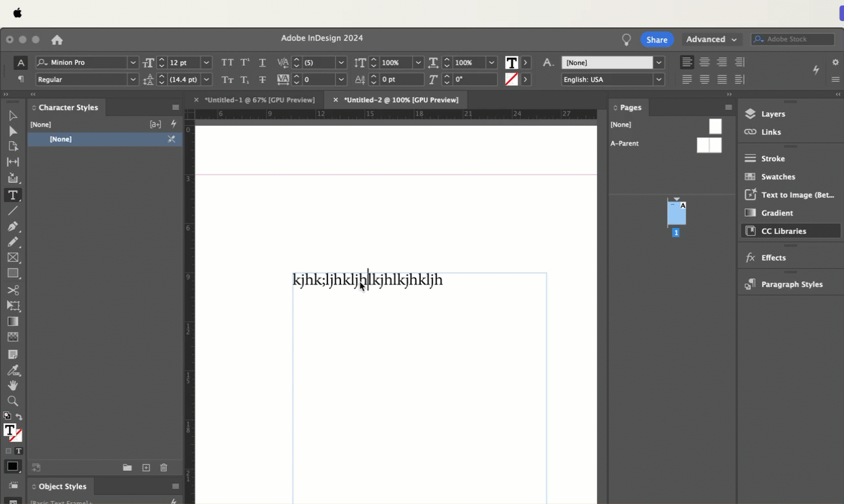844x504 pixels.
Task: Select the Page tool
Action: coord(13,146)
